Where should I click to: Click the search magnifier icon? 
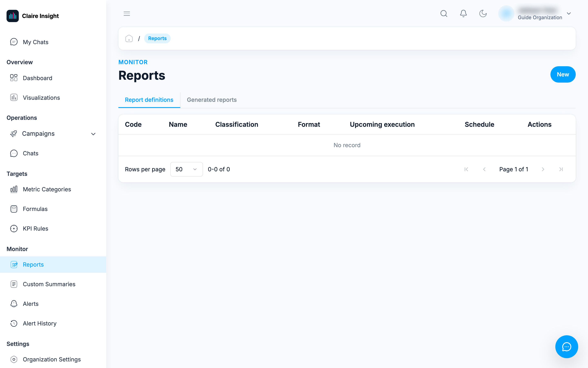pyautogui.click(x=444, y=14)
